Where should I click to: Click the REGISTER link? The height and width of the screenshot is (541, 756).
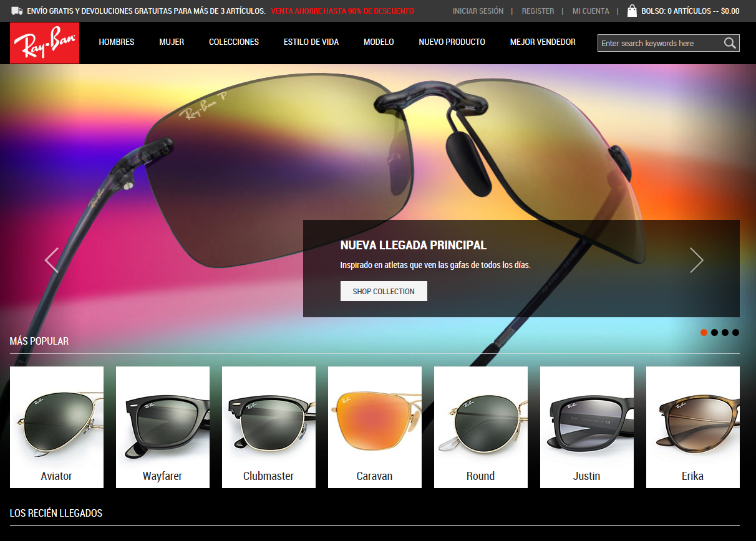[x=538, y=11]
